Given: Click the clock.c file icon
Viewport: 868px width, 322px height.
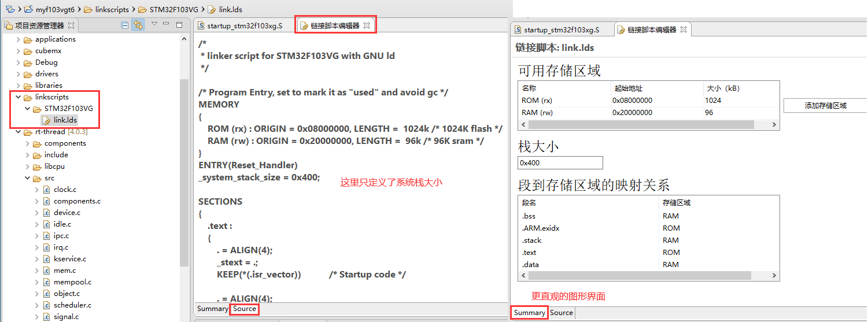Looking at the screenshot, I should 46,190.
